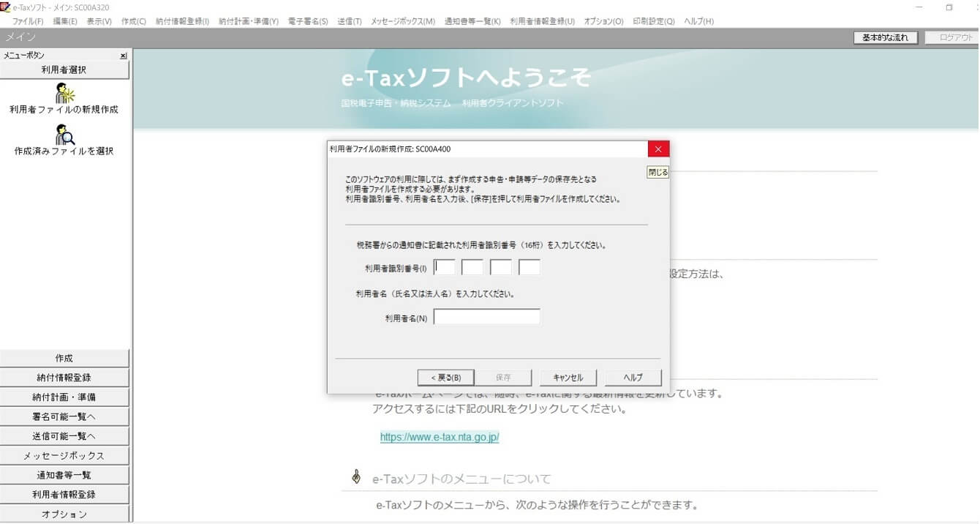Restore the main window size
980x524 pixels.
click(x=949, y=7)
